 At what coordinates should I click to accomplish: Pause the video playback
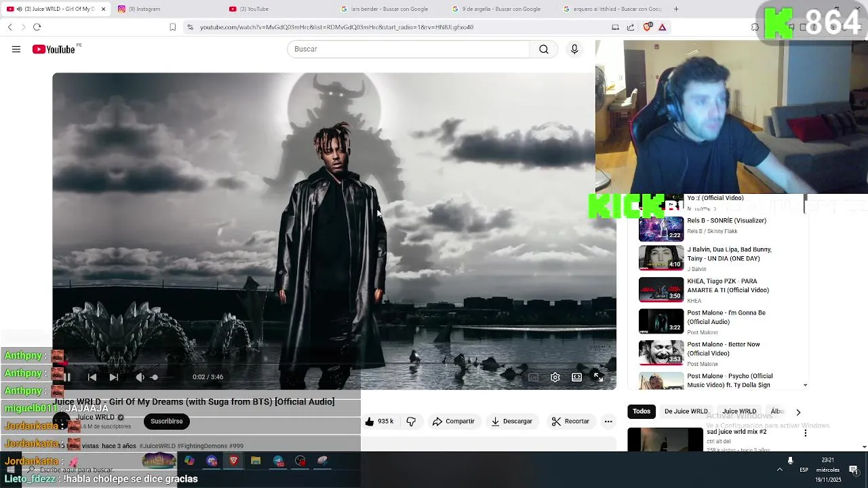(x=68, y=377)
